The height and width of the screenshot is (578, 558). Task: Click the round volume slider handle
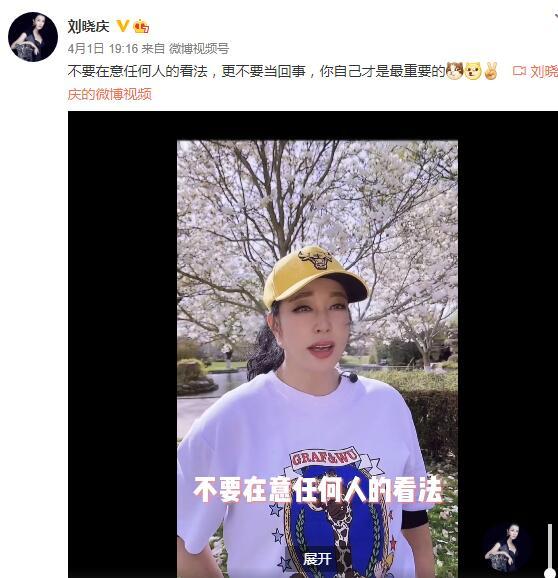coord(550,572)
